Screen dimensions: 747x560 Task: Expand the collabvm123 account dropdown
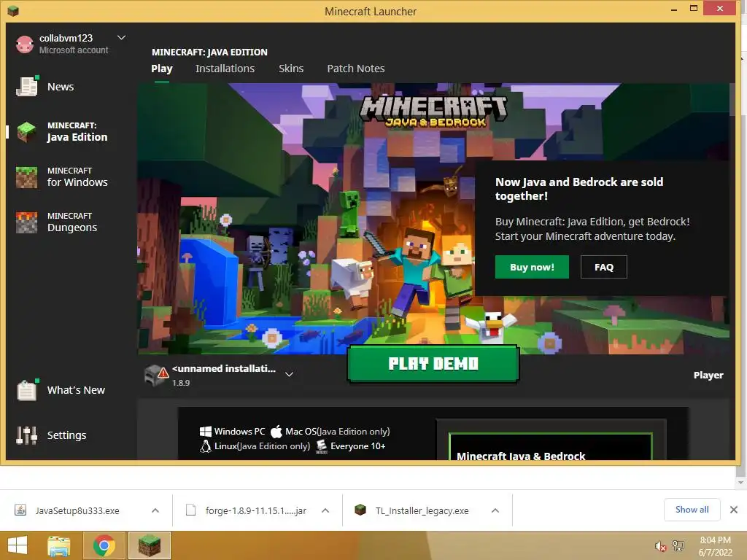pyautogui.click(x=122, y=38)
